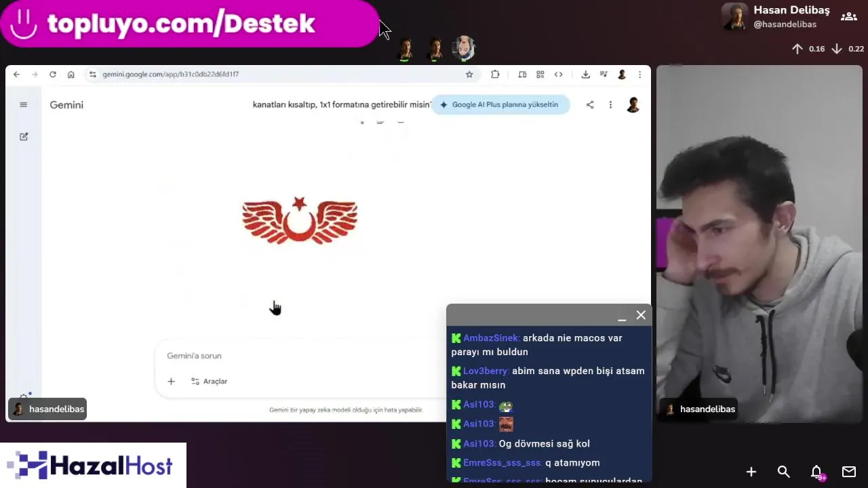The image size is (868, 488).
Task: Open messages envelope icon
Action: (849, 472)
